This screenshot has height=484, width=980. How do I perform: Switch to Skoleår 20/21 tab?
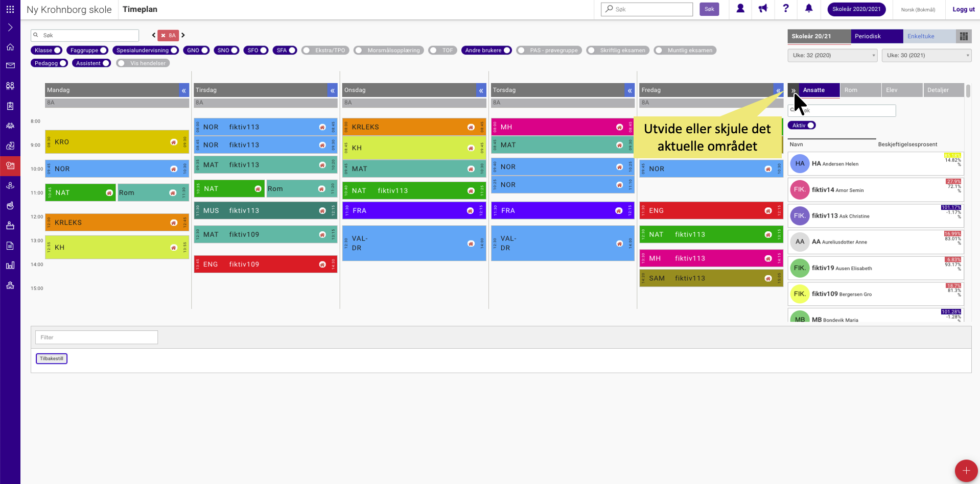click(x=819, y=36)
